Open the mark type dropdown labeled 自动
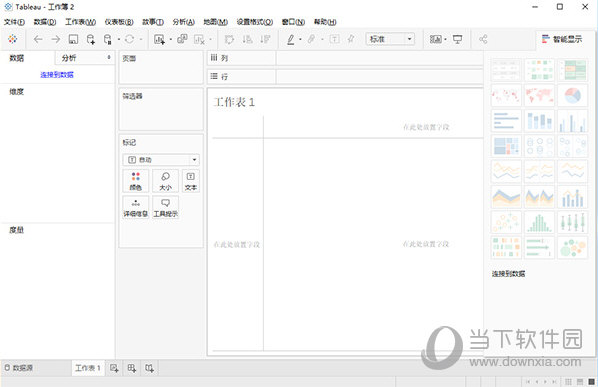 (x=161, y=160)
